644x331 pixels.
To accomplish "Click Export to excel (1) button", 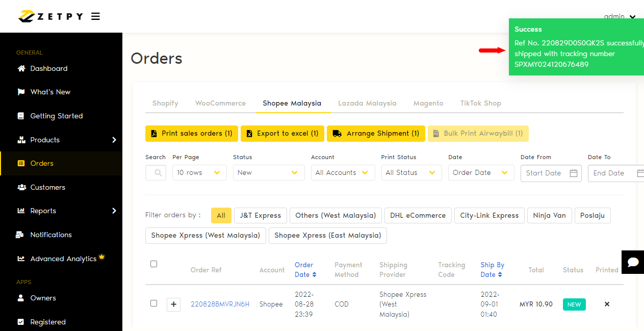I will (282, 133).
